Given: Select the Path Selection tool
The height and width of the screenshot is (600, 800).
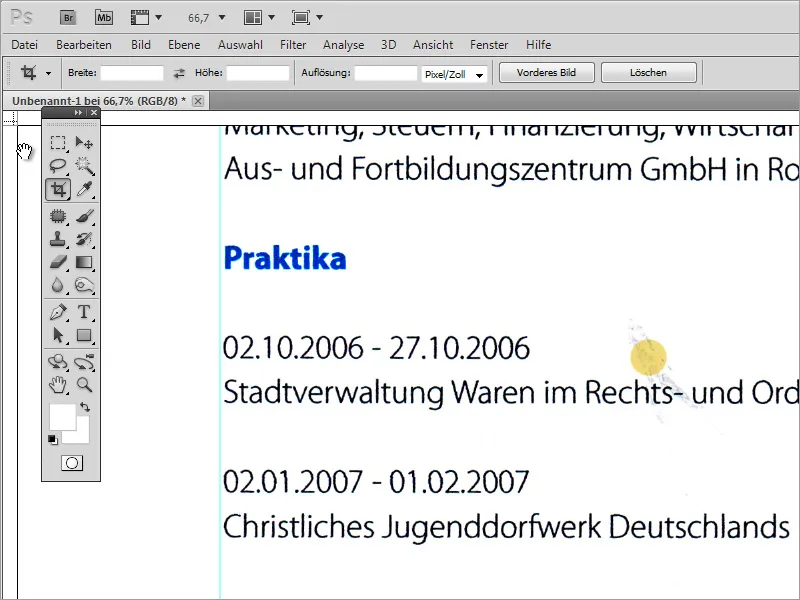Looking at the screenshot, I should click(x=58, y=335).
